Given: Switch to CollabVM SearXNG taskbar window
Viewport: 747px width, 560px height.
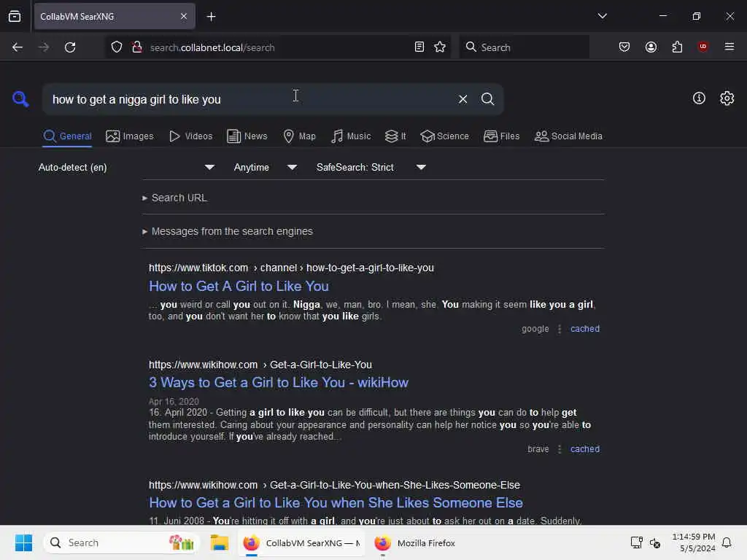Looking at the screenshot, I should (301, 542).
